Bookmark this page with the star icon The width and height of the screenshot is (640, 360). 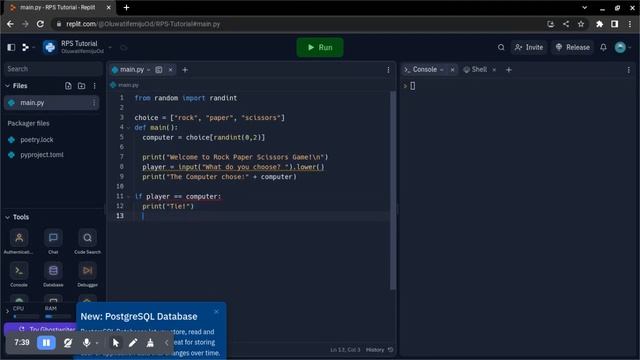click(x=581, y=24)
